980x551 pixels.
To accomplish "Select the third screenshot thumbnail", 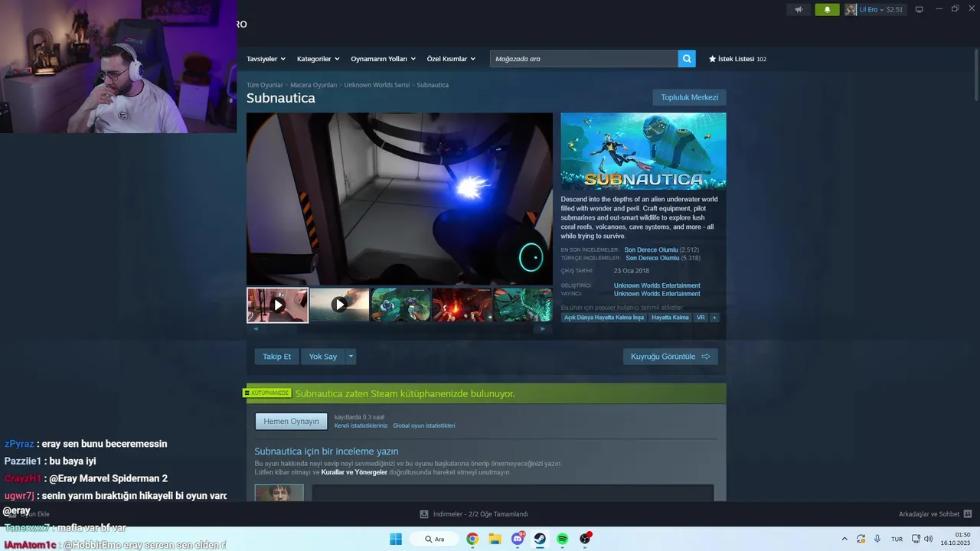I will [x=400, y=305].
